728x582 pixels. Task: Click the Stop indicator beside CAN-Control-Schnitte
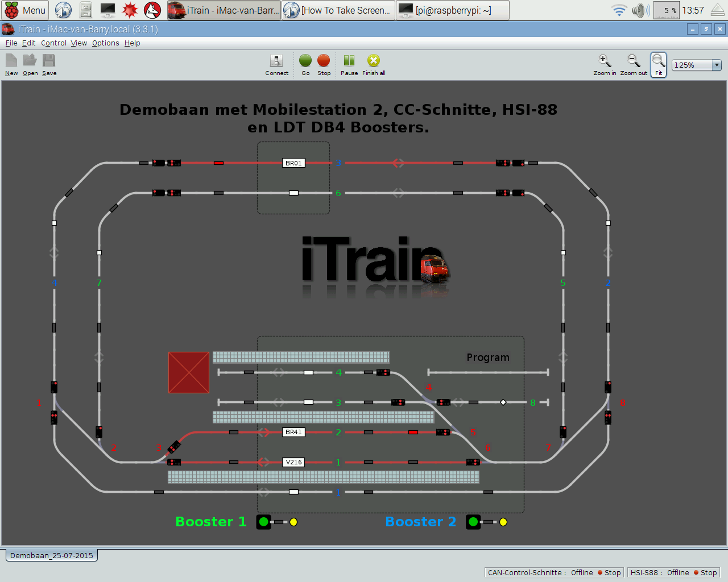[x=609, y=572]
